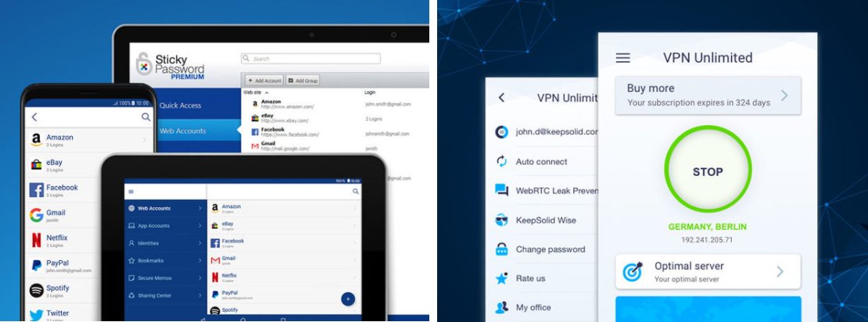Go back from the VPN Unlimited settings screen
The height and width of the screenshot is (322, 868).
501,98
